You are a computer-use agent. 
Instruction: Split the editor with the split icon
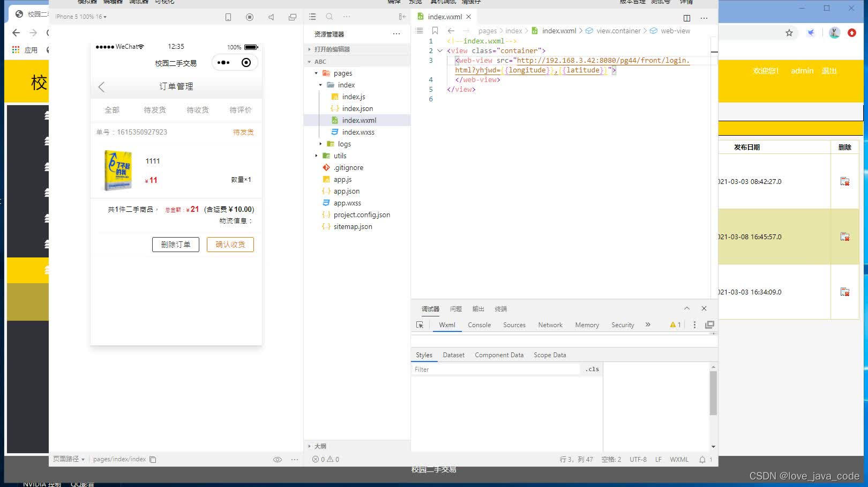click(x=687, y=18)
